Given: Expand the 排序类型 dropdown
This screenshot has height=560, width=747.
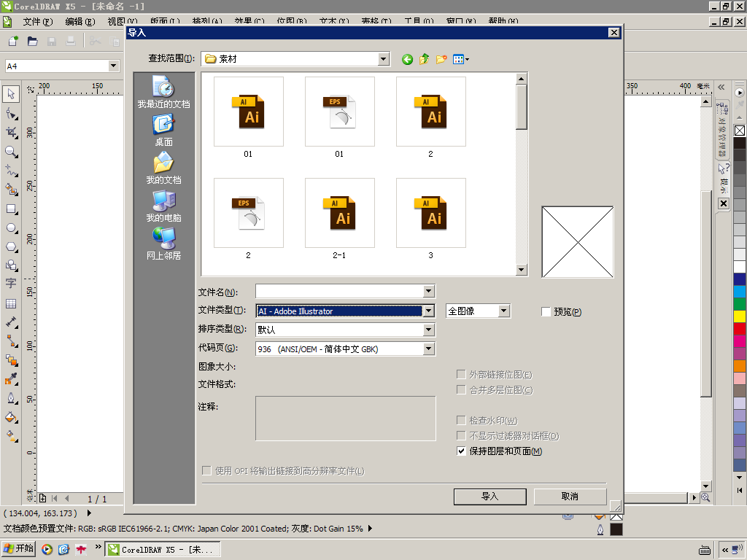Looking at the screenshot, I should click(429, 330).
